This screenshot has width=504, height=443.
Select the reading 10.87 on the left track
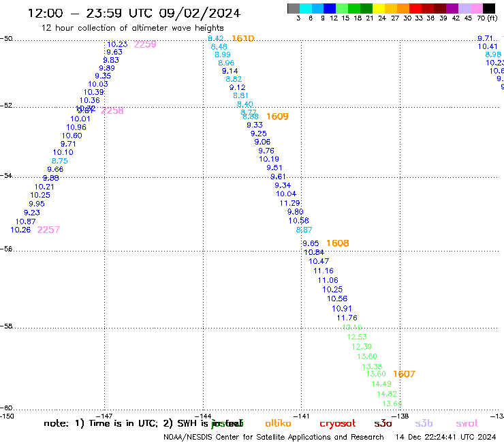[x=26, y=221]
